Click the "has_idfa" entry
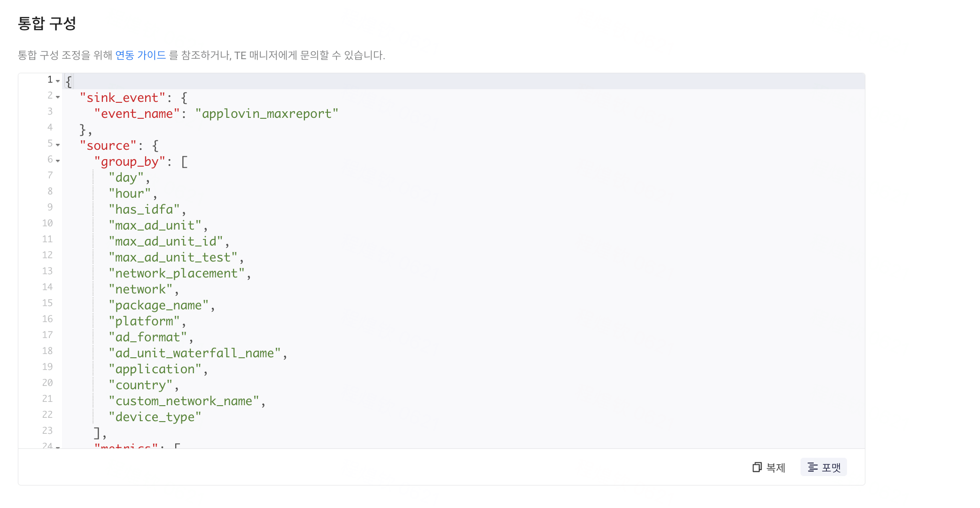Screen dimensions: 980x508 [144, 209]
